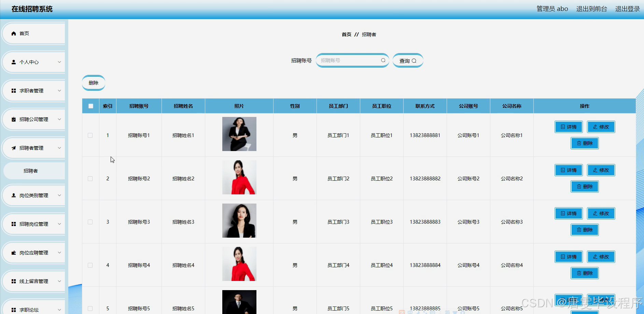This screenshot has width=644, height=314.
Task: Expand the 岗位类别管理 chevron
Action: [59, 195]
